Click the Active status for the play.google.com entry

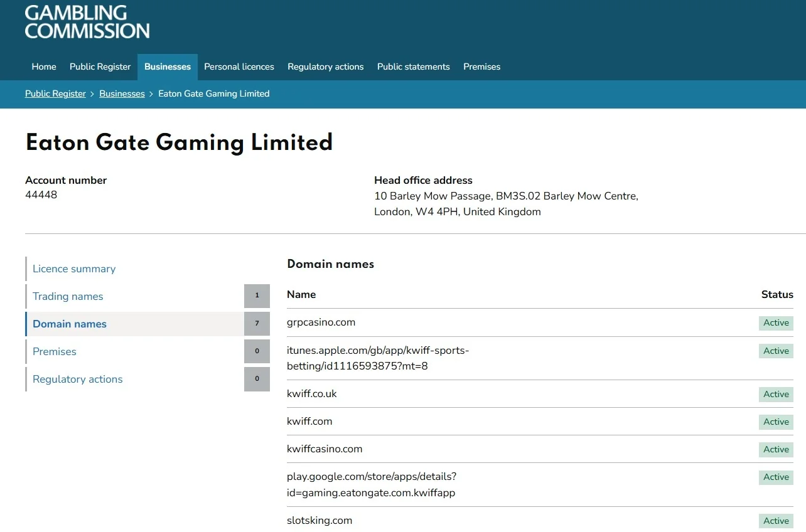[x=776, y=477]
